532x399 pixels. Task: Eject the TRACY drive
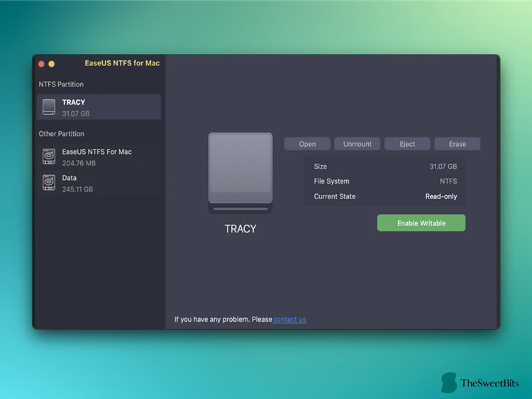coord(407,144)
